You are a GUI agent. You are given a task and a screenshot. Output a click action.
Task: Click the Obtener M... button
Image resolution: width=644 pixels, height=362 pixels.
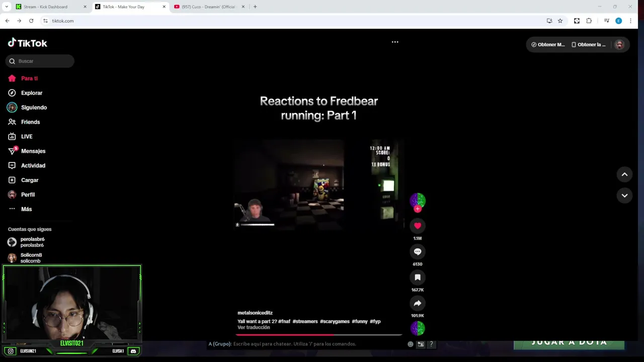pyautogui.click(x=548, y=45)
